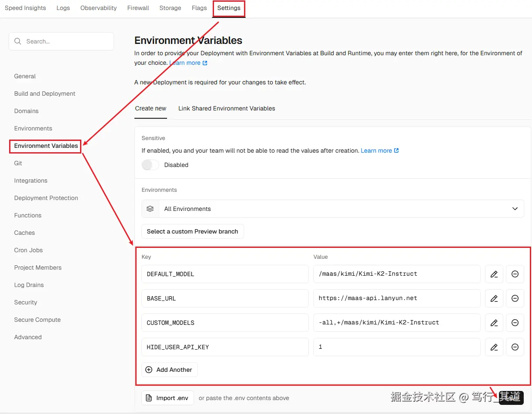
Task: Open the Link Shared Environment Variables tab
Action: click(x=227, y=108)
